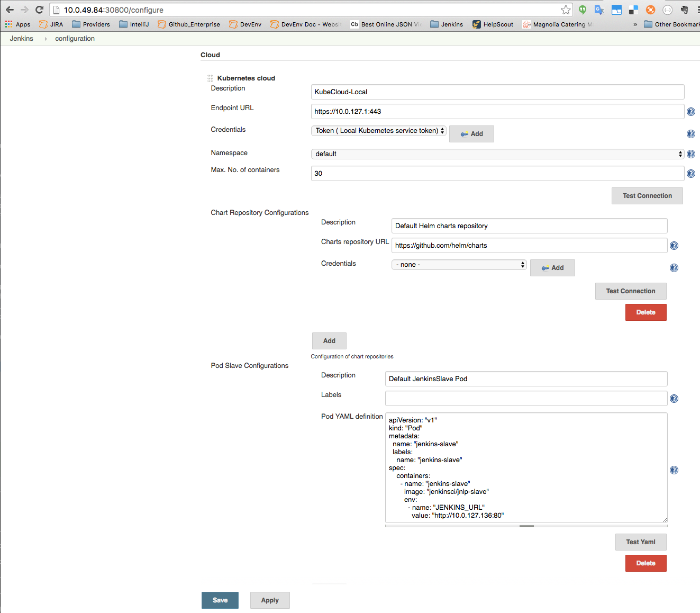700x613 pixels.
Task: Open JIRA bookmark
Action: pos(51,24)
